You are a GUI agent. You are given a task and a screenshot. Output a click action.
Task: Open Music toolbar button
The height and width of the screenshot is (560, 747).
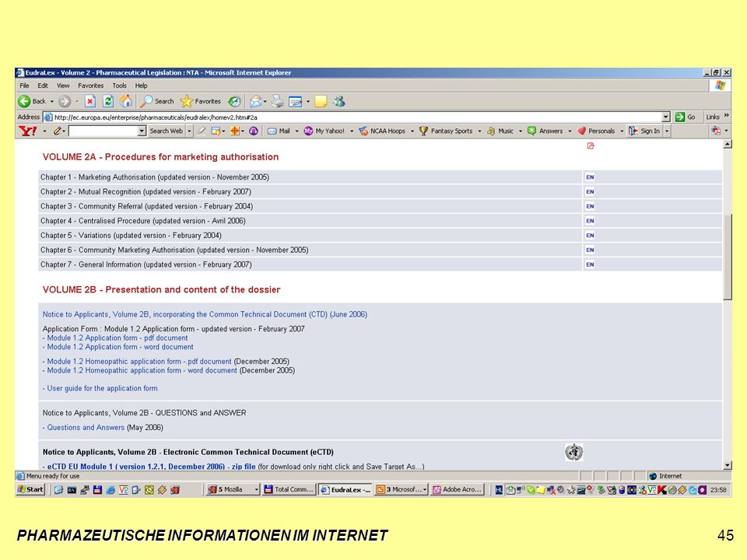[500, 131]
